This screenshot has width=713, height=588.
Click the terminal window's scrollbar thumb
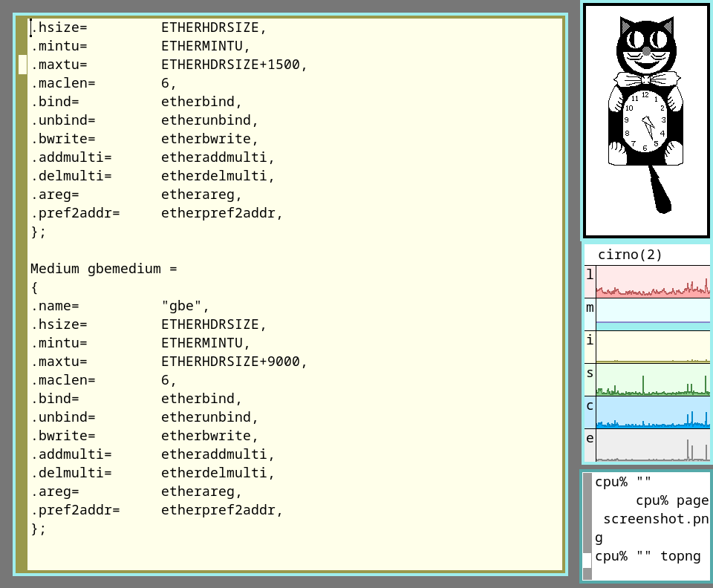point(587,559)
